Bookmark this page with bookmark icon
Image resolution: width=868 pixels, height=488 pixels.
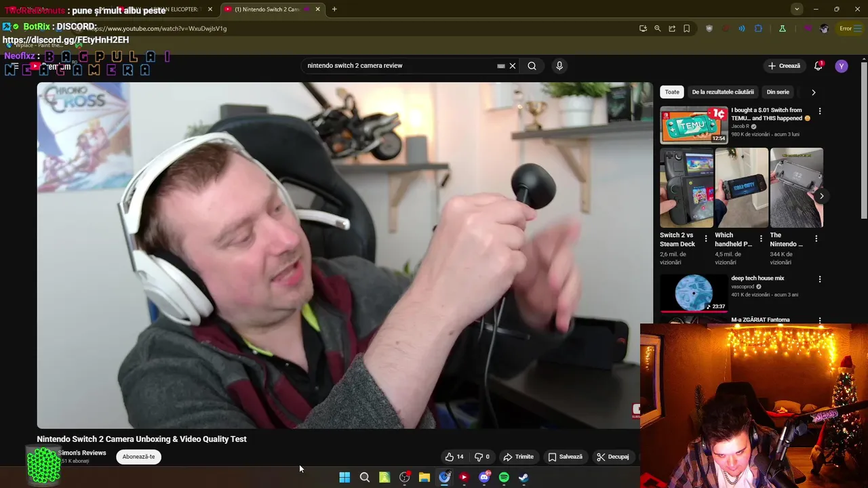click(x=687, y=28)
